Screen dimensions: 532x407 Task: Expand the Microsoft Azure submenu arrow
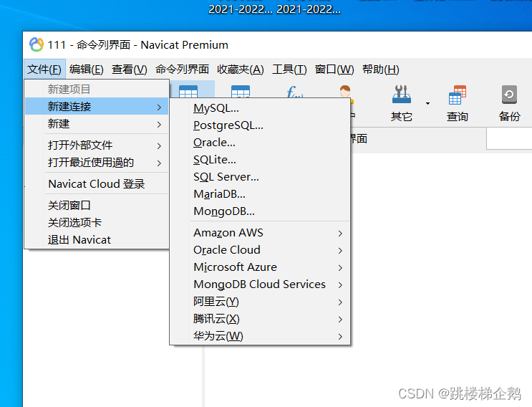click(340, 268)
